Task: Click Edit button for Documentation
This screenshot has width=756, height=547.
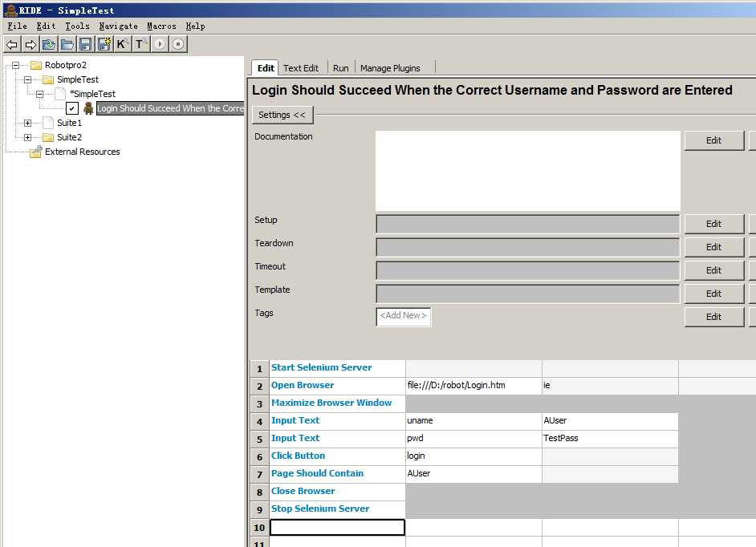Action: (x=714, y=140)
